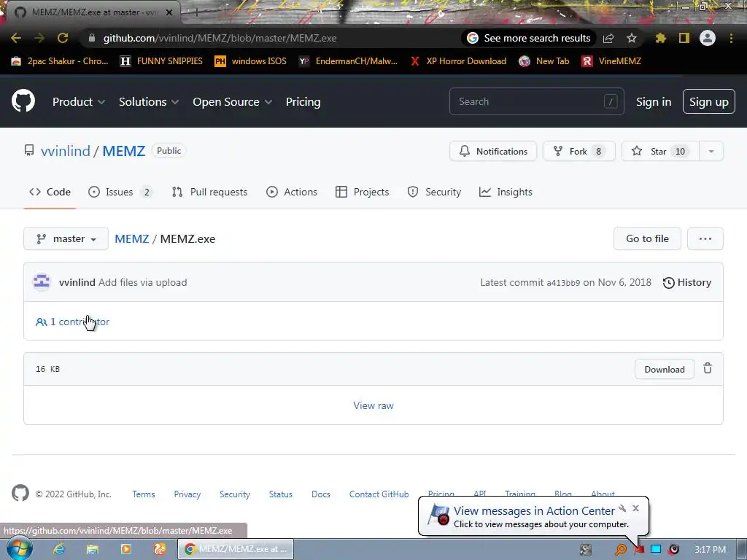The image size is (747, 560).
Task: Open Windows Media Player taskbar icon
Action: click(125, 549)
